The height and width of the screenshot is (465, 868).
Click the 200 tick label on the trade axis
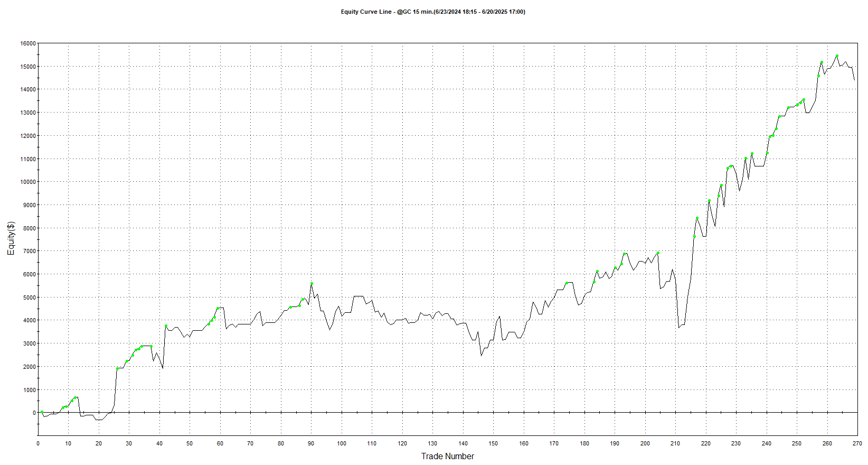point(645,444)
